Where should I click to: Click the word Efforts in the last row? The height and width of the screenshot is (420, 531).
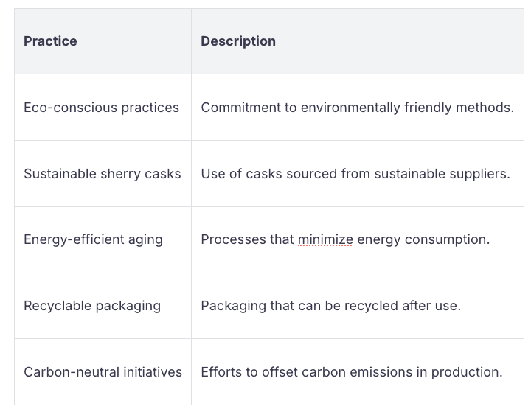coord(221,372)
